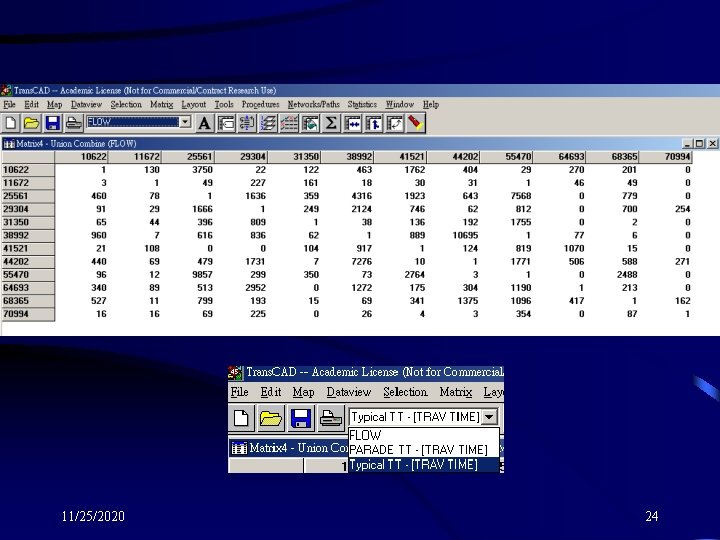The width and height of the screenshot is (720, 540).
Task: Click the curved arrow transpose matrix icon
Action: 395,123
